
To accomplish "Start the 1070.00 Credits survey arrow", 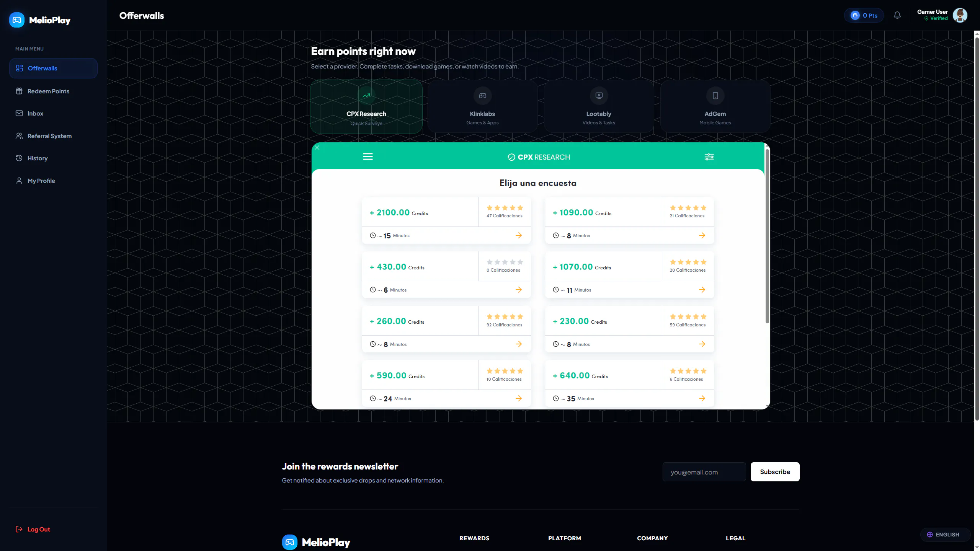I will (702, 290).
